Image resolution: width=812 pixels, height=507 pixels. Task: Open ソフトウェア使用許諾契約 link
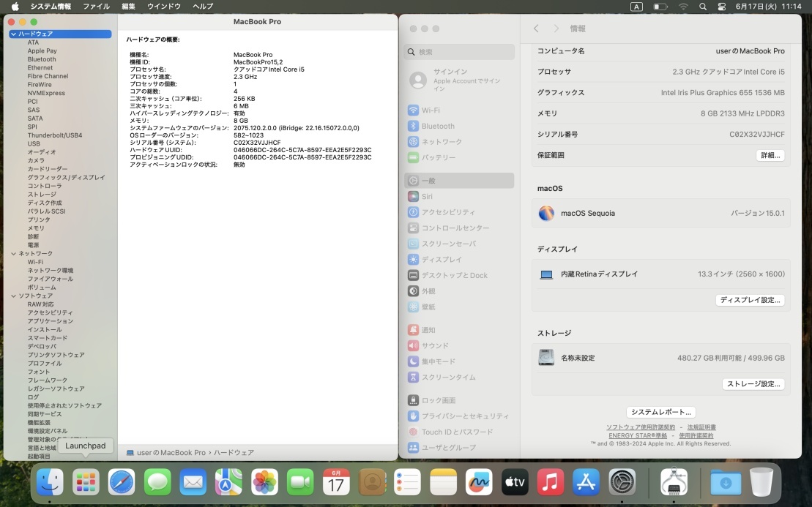[x=640, y=427]
